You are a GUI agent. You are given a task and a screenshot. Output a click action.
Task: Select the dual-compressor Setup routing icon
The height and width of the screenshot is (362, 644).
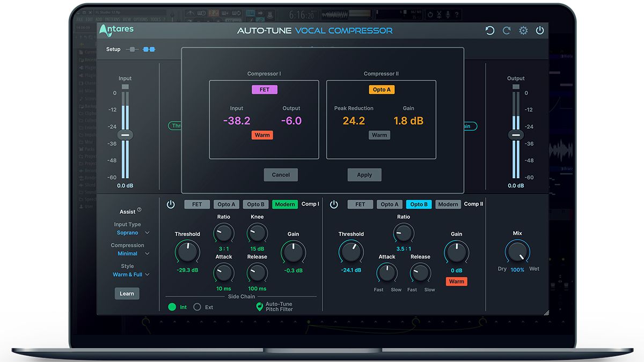[x=149, y=49]
